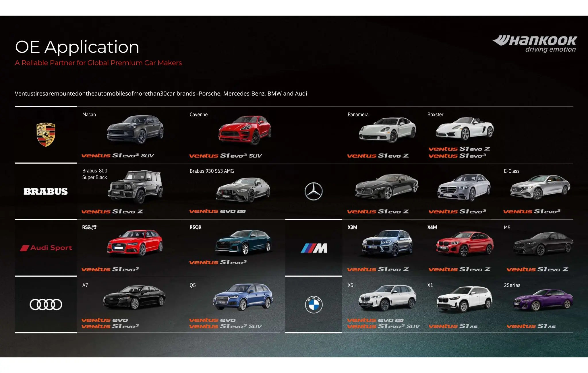This screenshot has width=588, height=373.
Task: Click the X3M label
Action: 352,228
